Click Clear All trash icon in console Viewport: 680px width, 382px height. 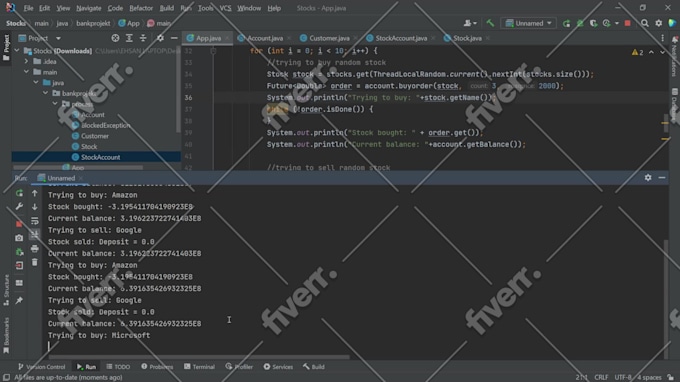click(x=35, y=262)
